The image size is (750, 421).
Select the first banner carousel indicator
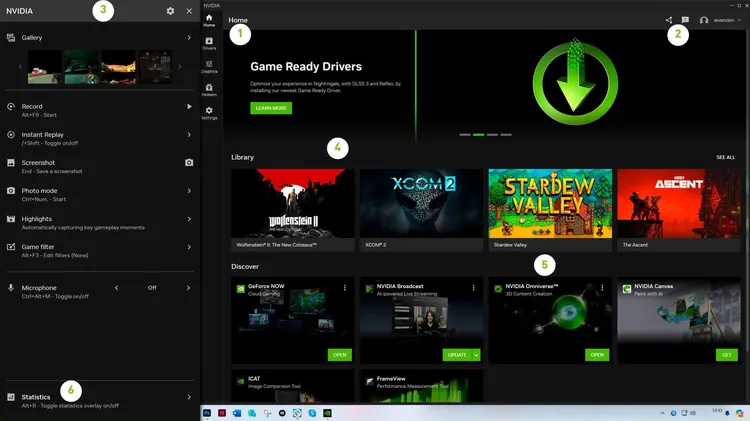(465, 135)
